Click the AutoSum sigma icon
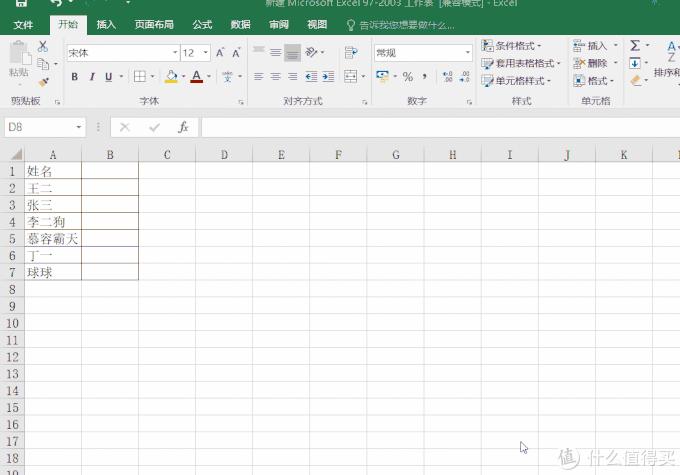The image size is (680, 475). (x=635, y=45)
